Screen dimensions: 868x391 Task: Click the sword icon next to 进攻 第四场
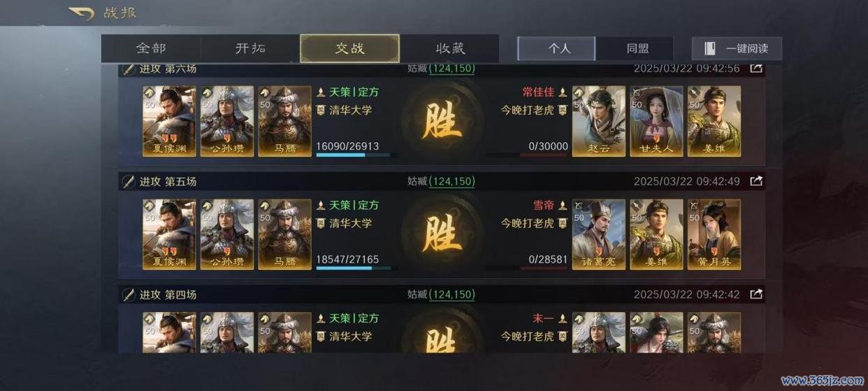pyautogui.click(x=129, y=294)
